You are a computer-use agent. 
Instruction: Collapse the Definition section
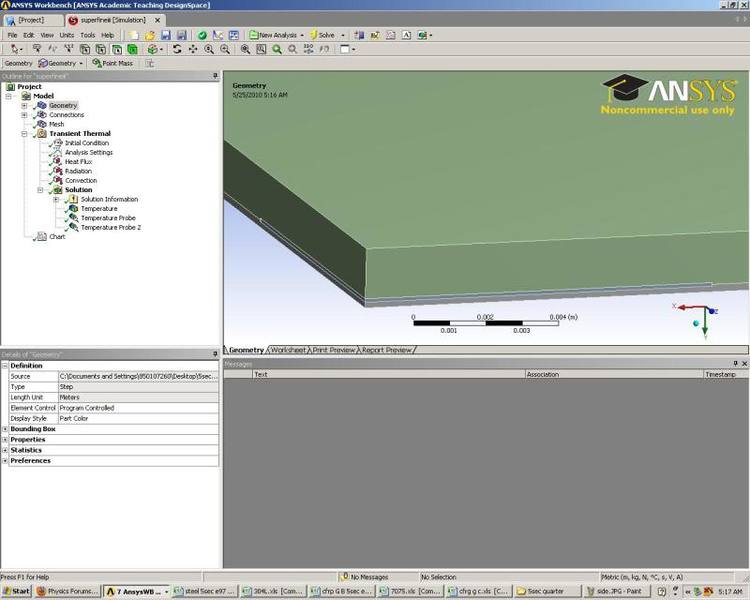pos(5,366)
